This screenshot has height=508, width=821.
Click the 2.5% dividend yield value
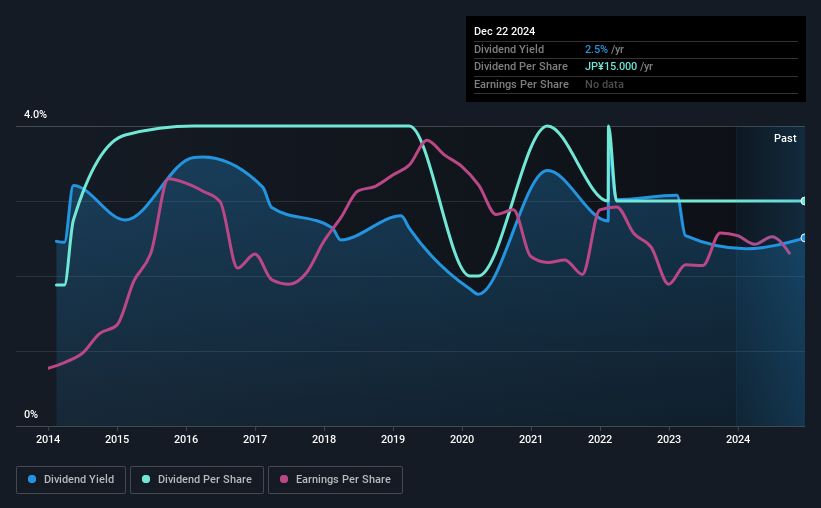pos(596,49)
